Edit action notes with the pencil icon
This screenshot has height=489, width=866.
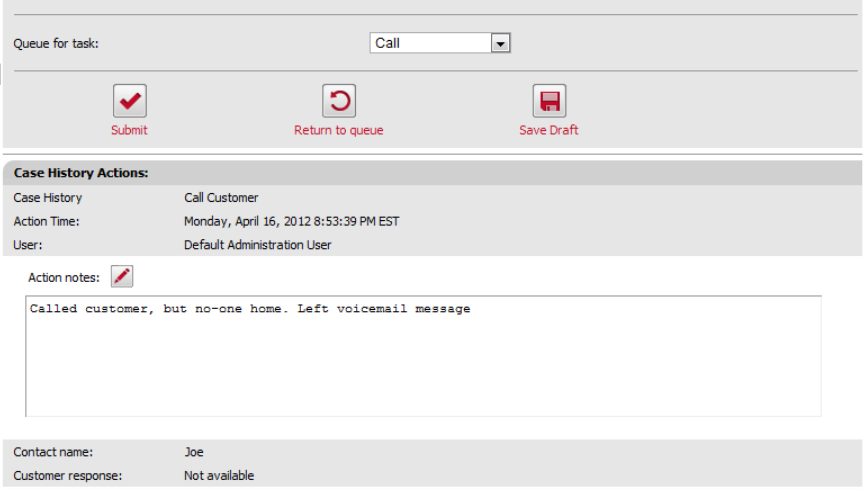pos(121,276)
